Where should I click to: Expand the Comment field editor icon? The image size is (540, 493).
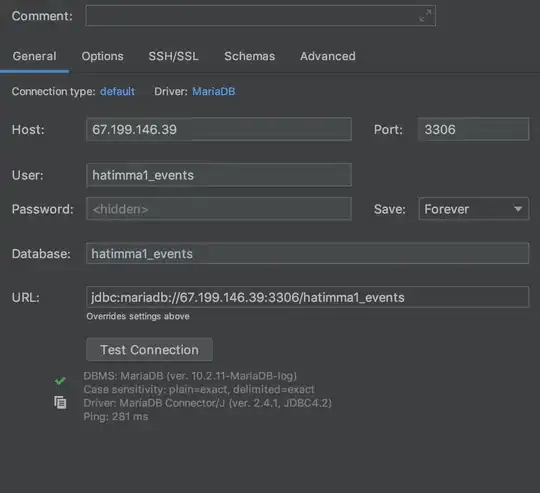point(425,16)
